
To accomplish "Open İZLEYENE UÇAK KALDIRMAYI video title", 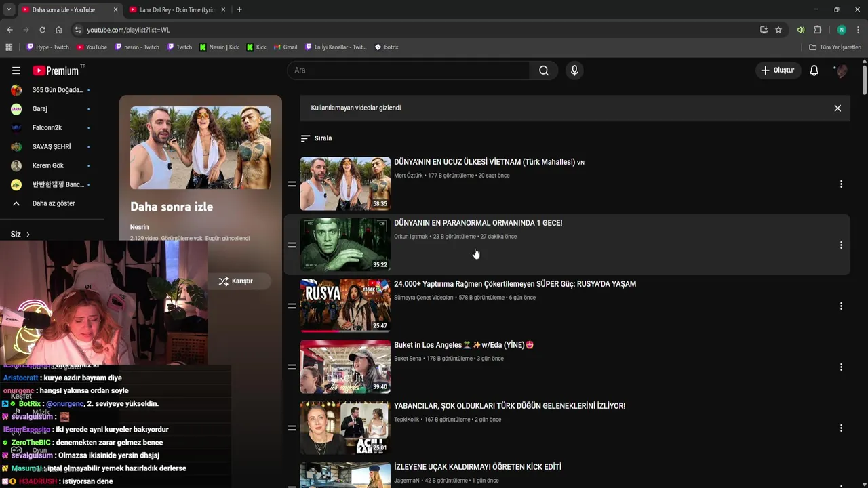I will 477,467.
